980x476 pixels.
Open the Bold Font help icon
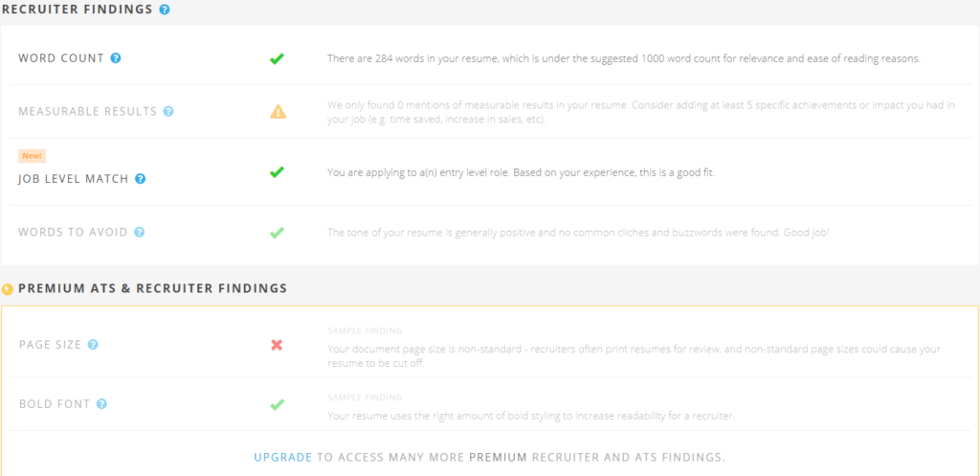101,404
